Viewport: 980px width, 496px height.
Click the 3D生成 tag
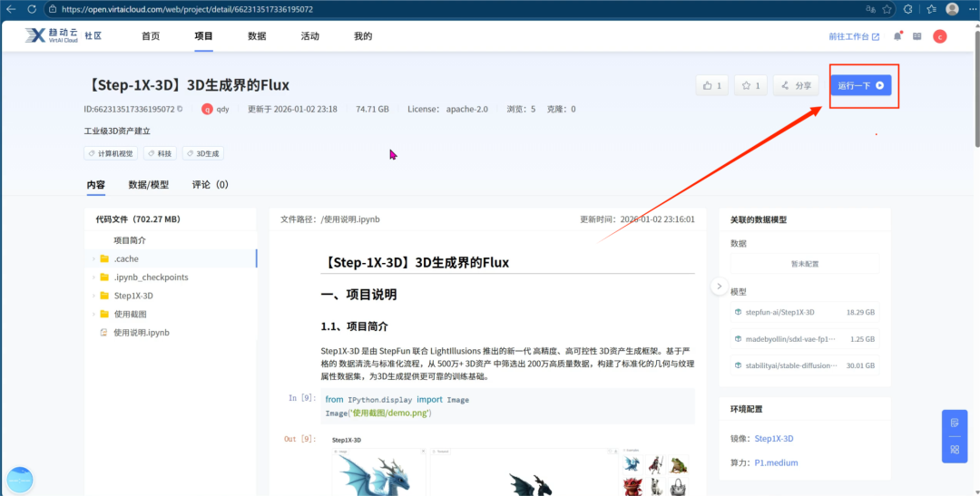pyautogui.click(x=203, y=153)
